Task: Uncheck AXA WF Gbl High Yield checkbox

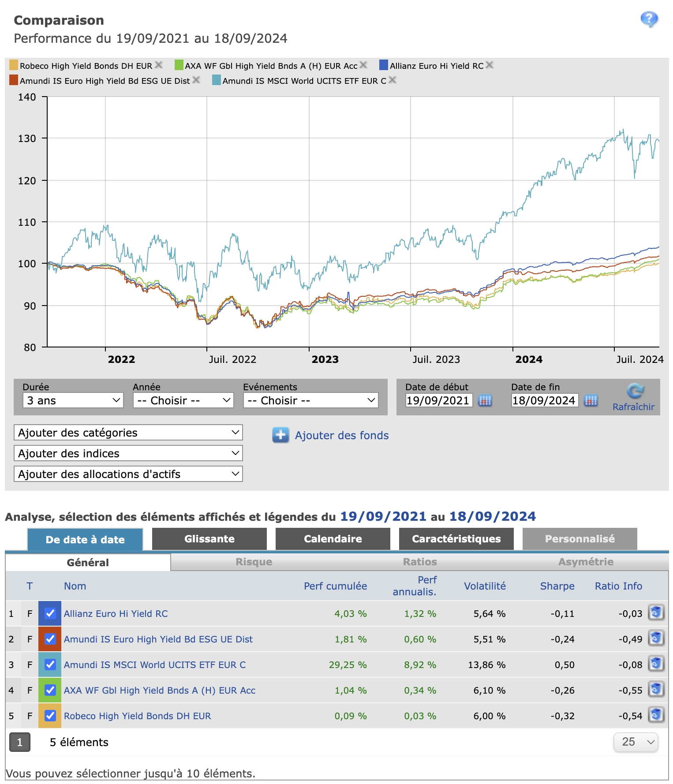Action: click(50, 690)
